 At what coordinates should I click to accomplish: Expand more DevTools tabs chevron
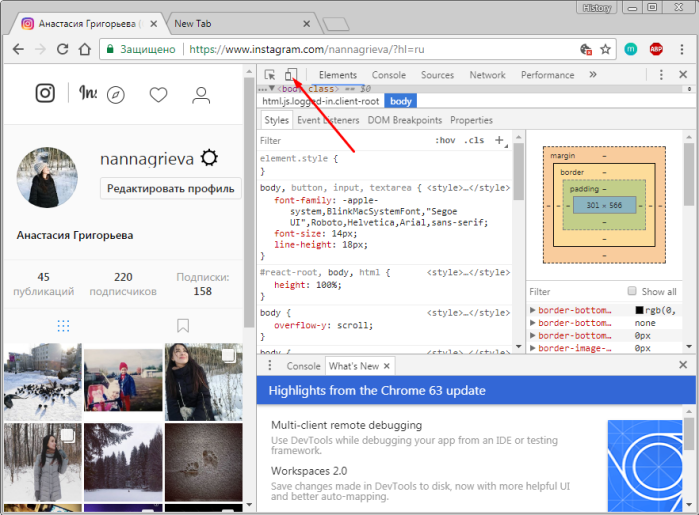click(x=592, y=74)
